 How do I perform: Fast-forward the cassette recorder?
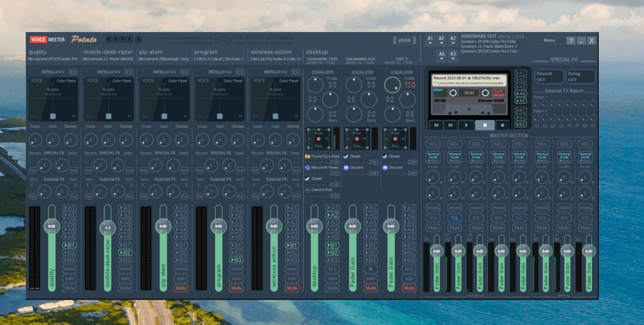tap(450, 125)
